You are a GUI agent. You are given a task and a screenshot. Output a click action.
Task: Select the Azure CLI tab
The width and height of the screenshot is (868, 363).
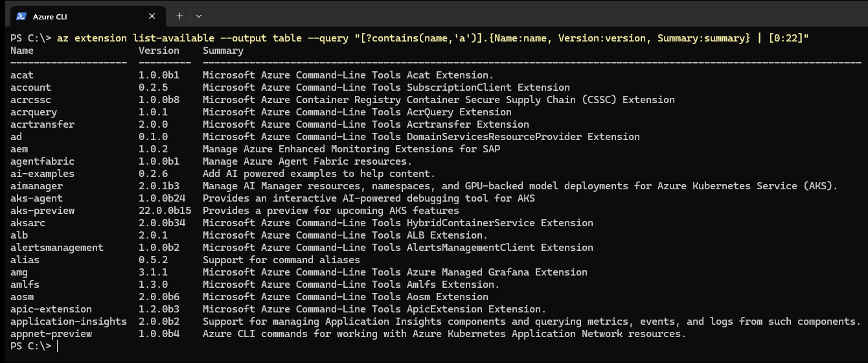87,16
